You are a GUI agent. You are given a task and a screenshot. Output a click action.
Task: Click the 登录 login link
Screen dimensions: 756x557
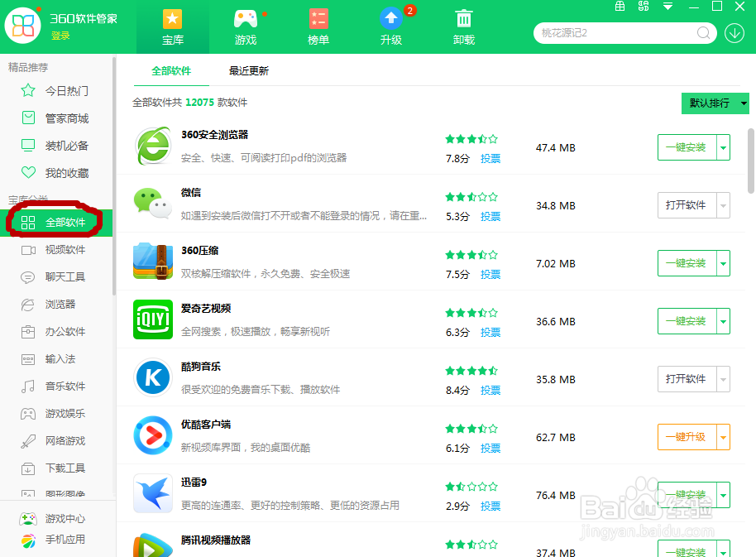point(60,36)
